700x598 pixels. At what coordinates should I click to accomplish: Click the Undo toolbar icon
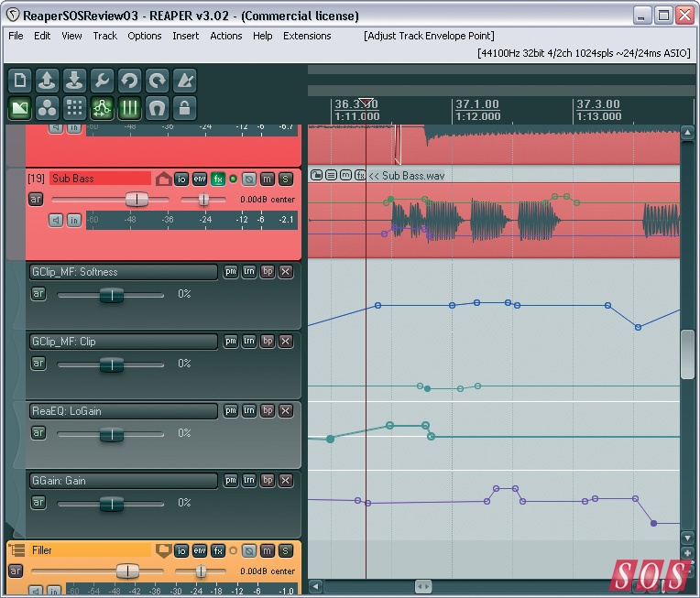point(129,81)
